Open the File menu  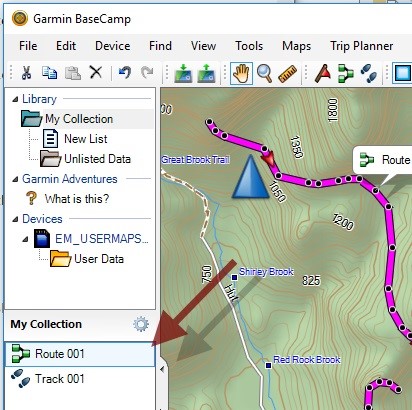[28, 46]
